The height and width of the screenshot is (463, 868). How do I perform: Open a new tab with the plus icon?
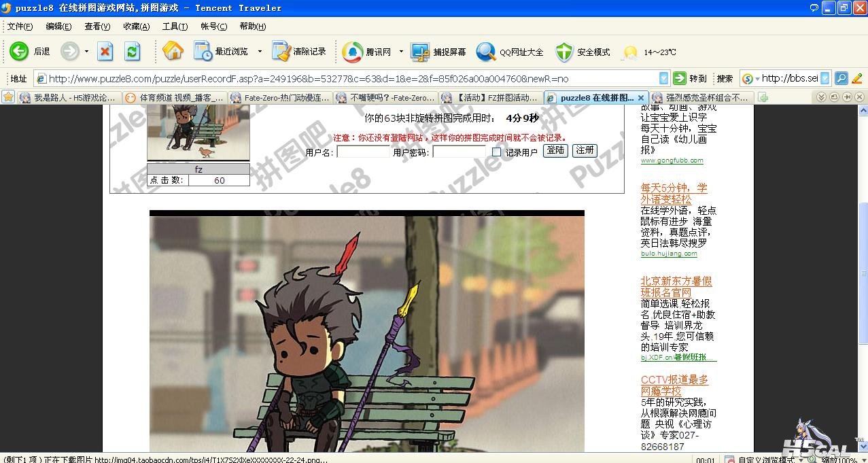(x=763, y=98)
